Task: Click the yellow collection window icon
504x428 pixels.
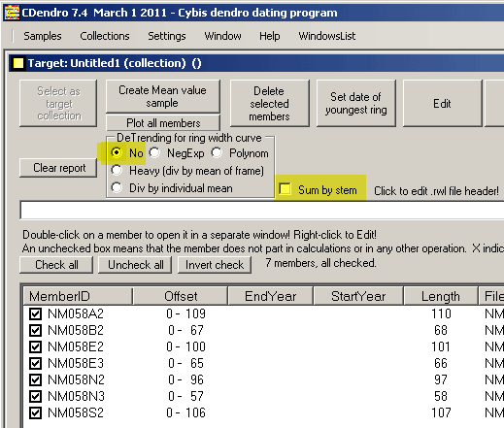Action: 18,63
